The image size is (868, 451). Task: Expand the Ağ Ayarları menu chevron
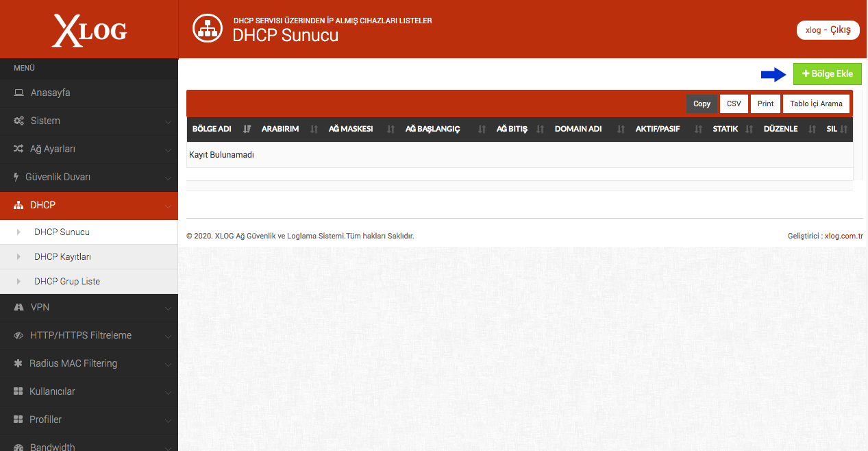(168, 150)
